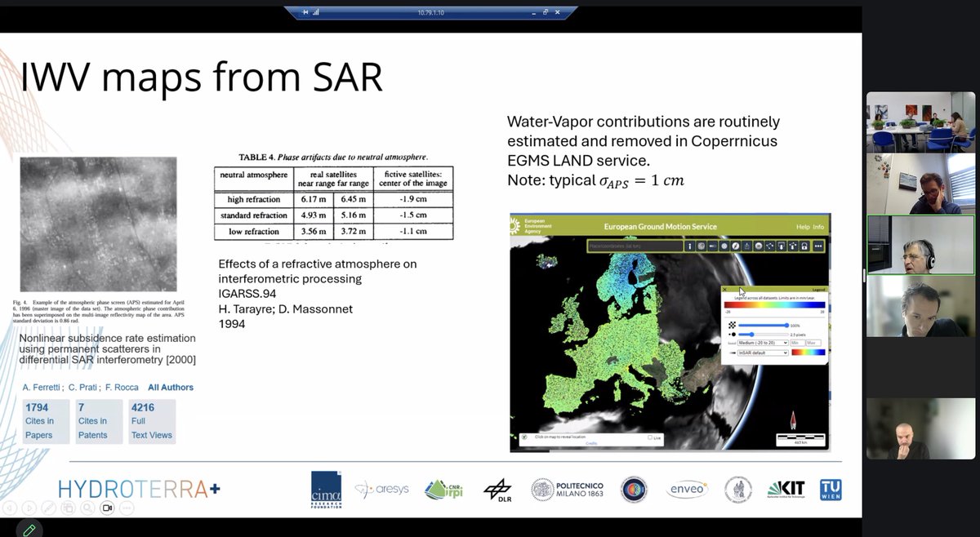Click the DLR logo
980x537 pixels.
[497, 490]
